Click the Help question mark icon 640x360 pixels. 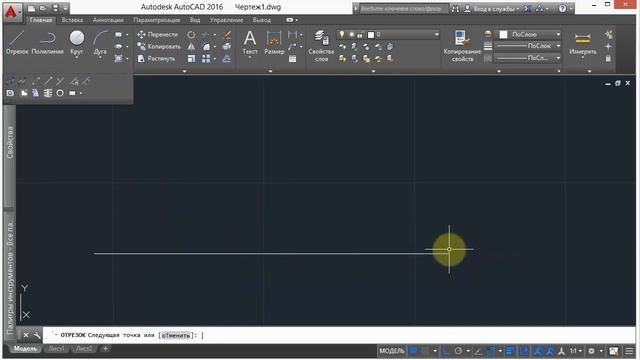(x=562, y=8)
